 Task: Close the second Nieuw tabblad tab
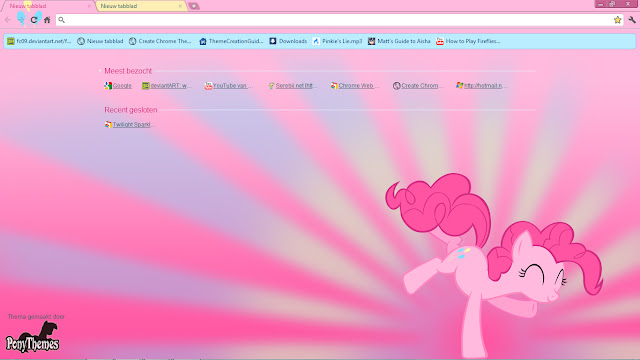tap(180, 6)
